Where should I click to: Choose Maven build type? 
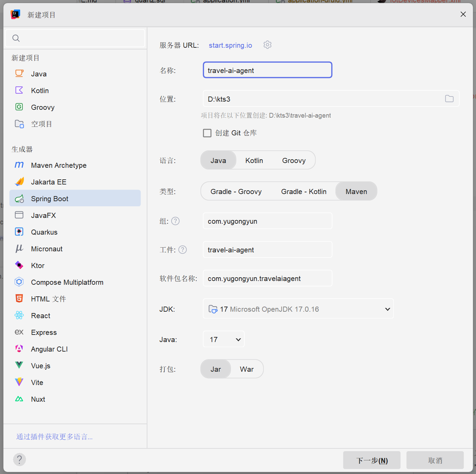pos(356,191)
